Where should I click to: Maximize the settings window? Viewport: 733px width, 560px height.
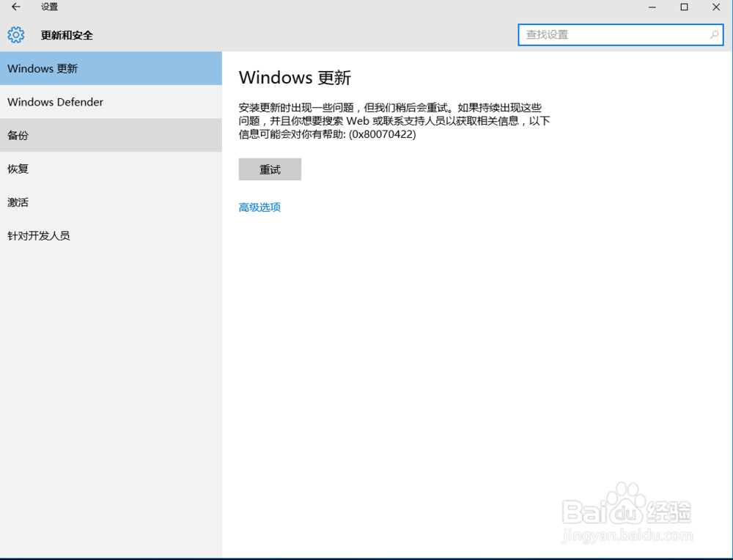[x=684, y=7]
